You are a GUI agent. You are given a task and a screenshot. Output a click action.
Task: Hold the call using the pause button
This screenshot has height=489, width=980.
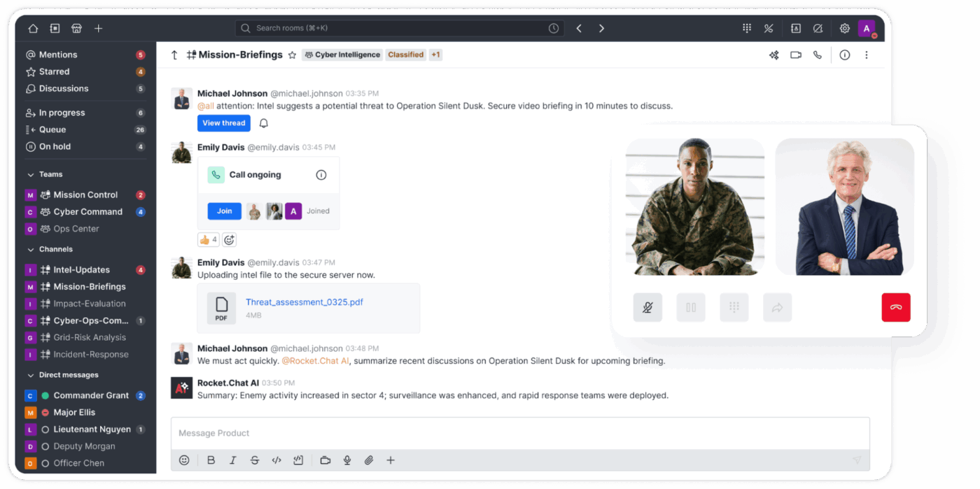pos(691,307)
